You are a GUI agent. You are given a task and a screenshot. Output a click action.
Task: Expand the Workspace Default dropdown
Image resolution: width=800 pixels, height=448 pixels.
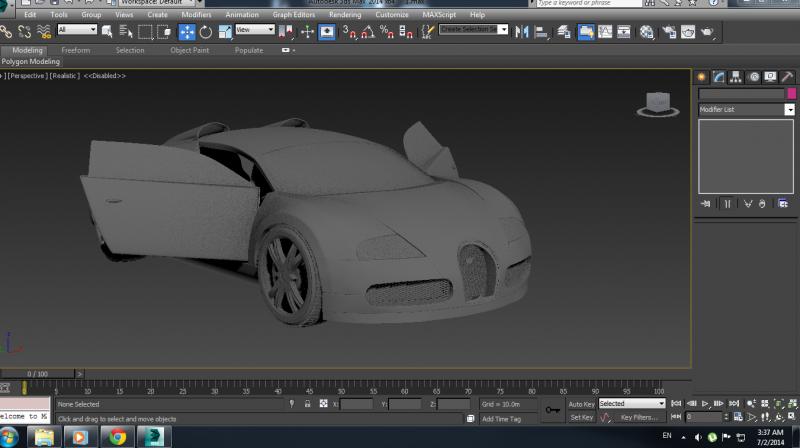(x=157, y=3)
